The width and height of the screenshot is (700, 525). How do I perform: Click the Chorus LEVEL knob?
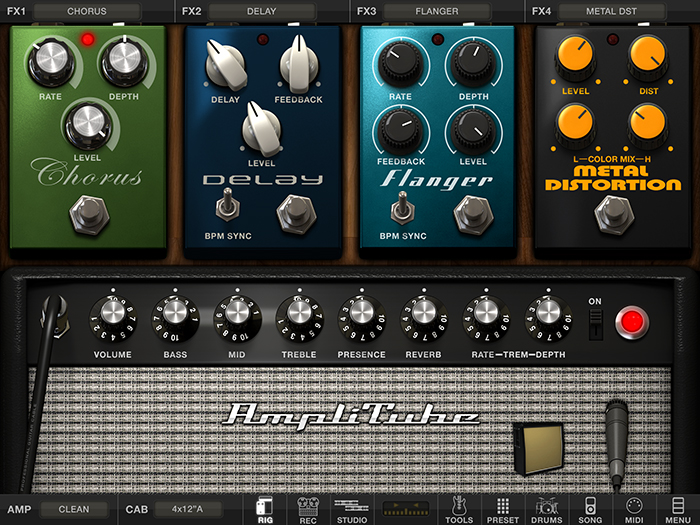click(x=88, y=124)
